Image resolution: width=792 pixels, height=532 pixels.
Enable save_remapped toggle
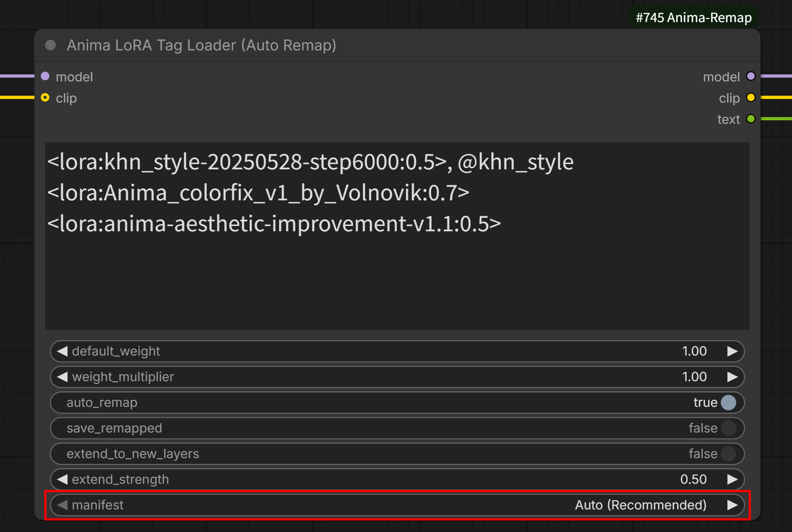pos(728,428)
